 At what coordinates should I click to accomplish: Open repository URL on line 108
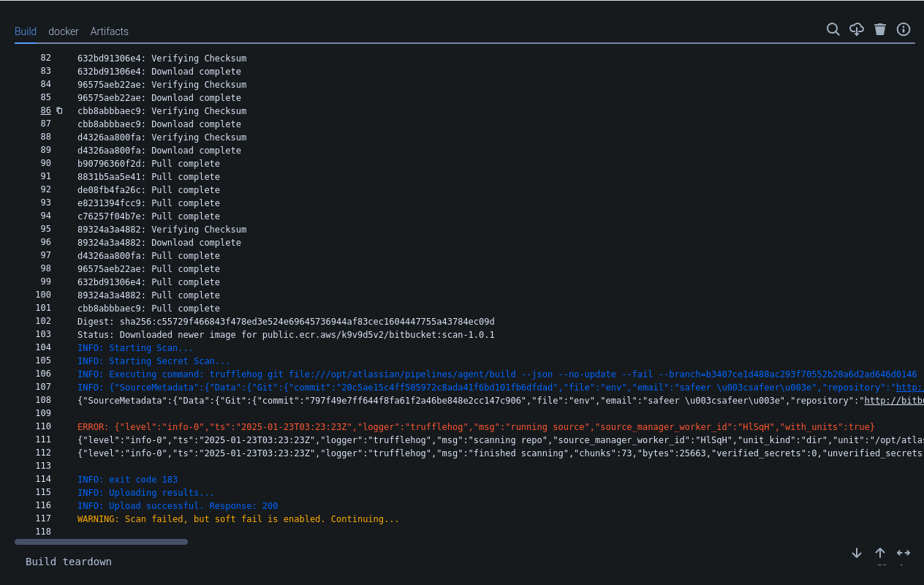(894, 401)
